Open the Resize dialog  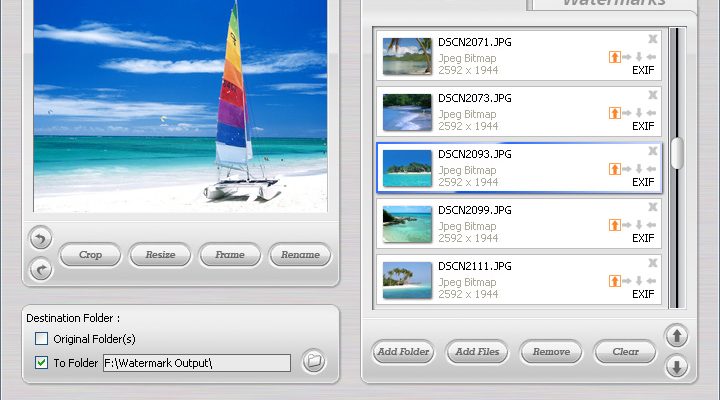point(160,255)
